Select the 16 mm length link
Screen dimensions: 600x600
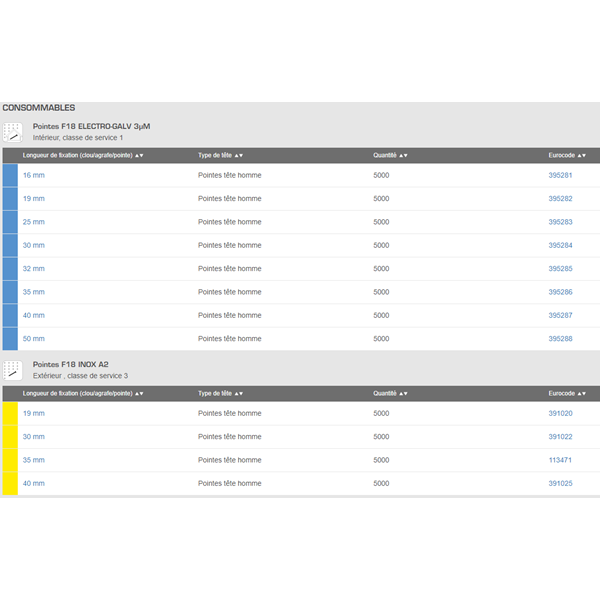(34, 175)
